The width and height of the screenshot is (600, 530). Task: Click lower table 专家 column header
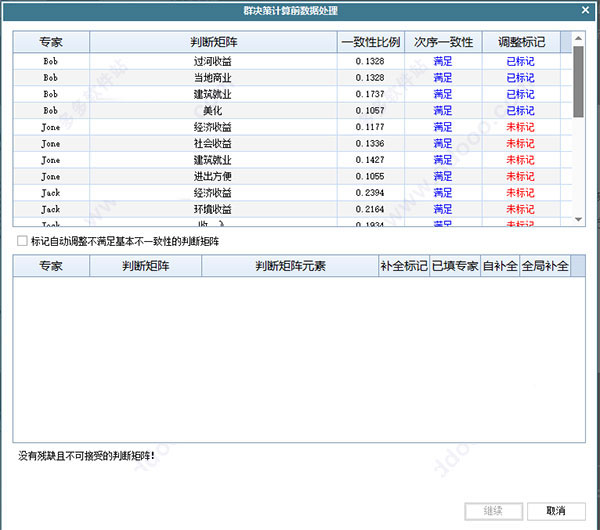[x=51, y=266]
